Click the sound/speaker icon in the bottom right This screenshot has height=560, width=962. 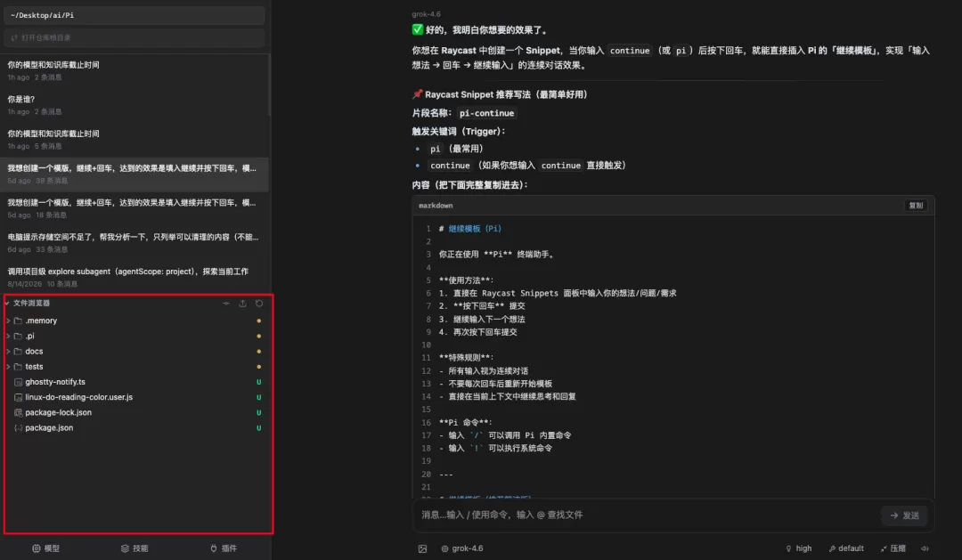tap(925, 549)
